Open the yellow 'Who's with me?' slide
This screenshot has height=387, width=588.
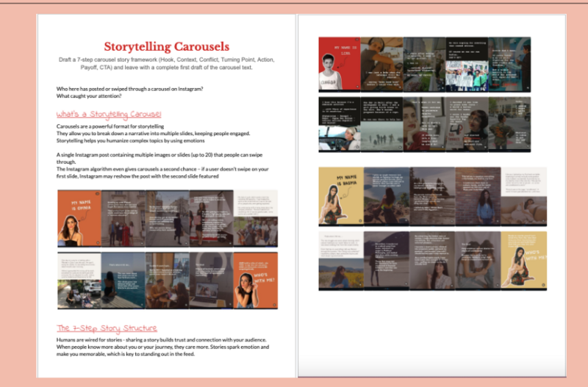[x=523, y=260]
